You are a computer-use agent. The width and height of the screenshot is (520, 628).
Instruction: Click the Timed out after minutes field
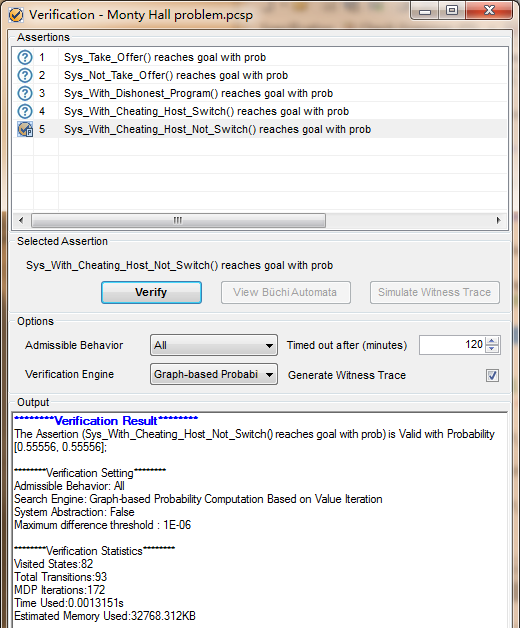(452, 345)
